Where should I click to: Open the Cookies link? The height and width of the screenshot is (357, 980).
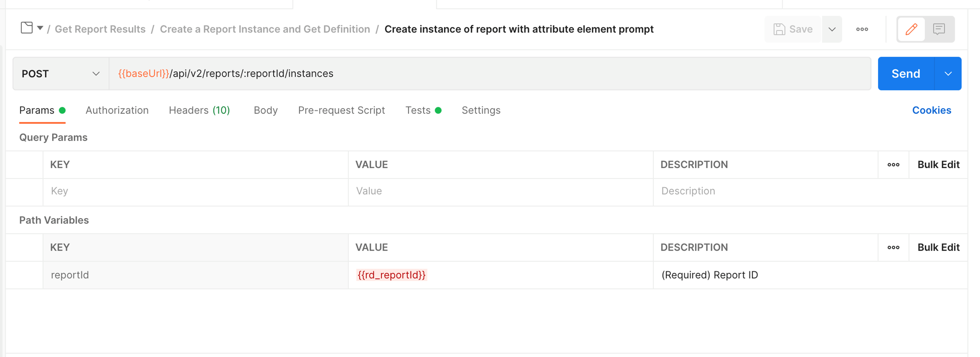(931, 110)
